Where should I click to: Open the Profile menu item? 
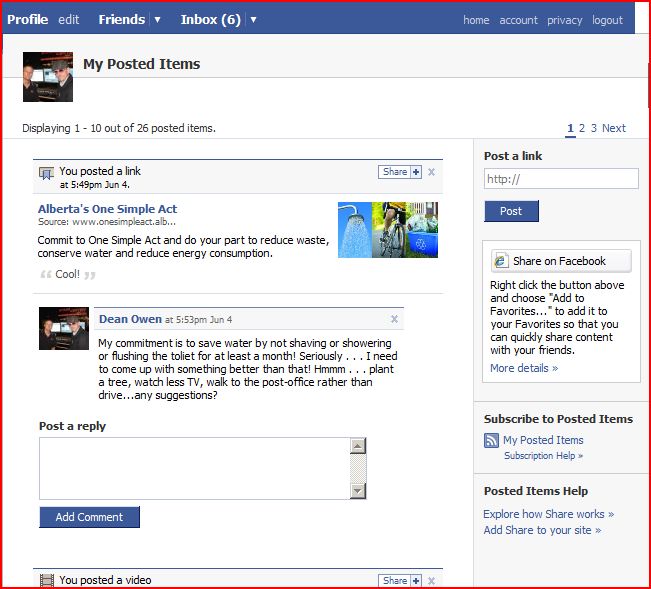point(28,20)
